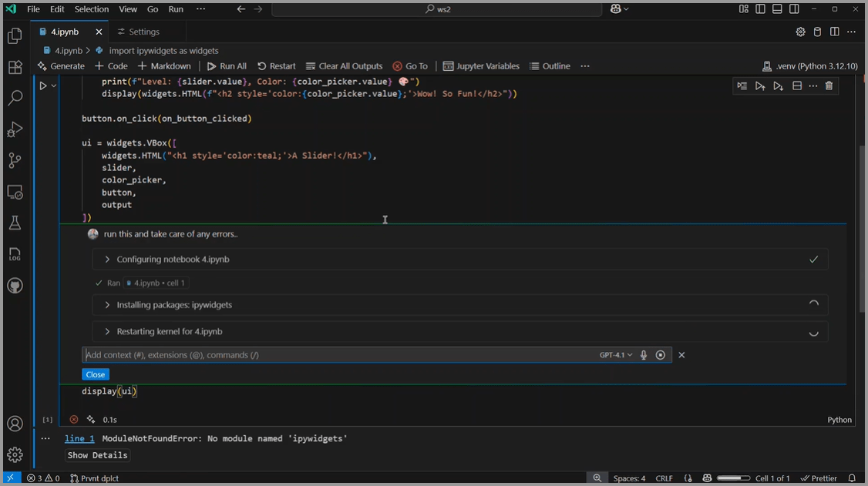Open the Selection menu
This screenshot has height=486, width=868.
pos(92,9)
